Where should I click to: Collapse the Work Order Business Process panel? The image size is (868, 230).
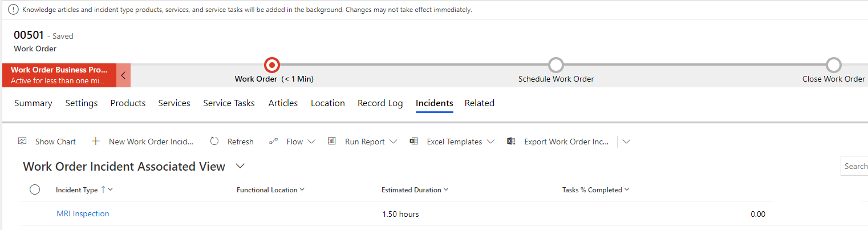point(123,75)
